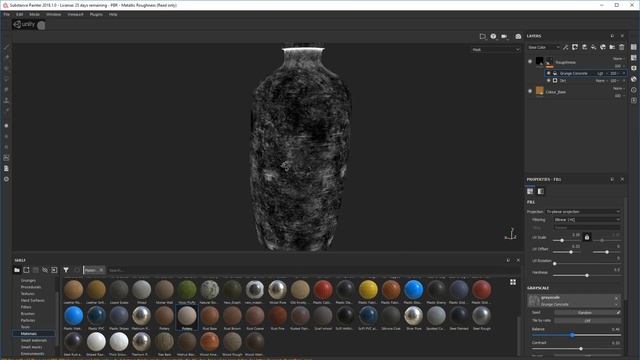Select the Grunges shelf category

(x=28, y=281)
